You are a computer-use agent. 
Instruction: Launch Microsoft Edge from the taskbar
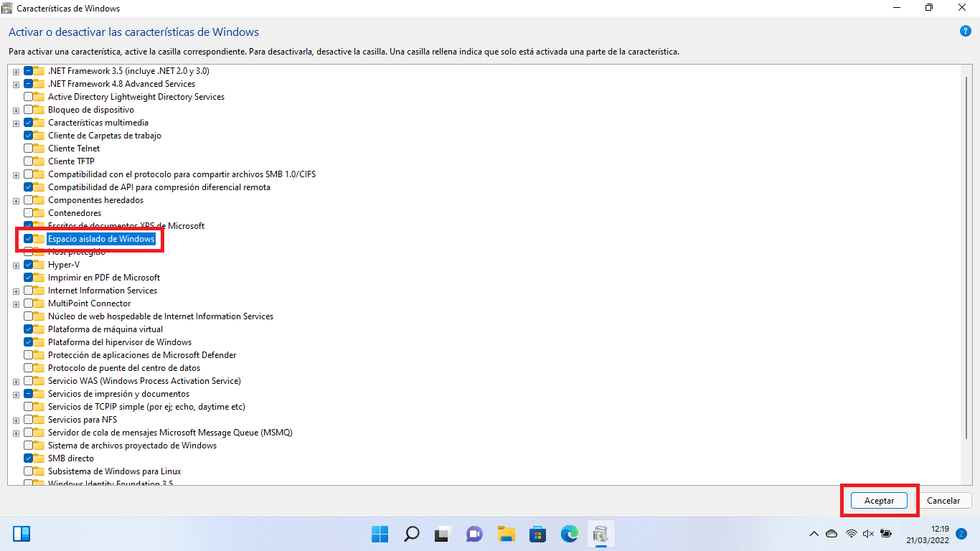point(570,534)
